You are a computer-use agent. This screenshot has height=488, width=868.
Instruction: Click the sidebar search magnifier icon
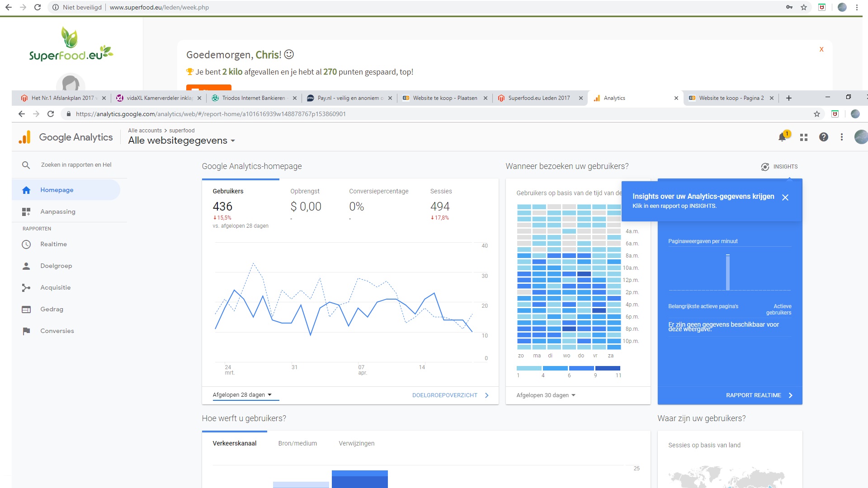(26, 165)
